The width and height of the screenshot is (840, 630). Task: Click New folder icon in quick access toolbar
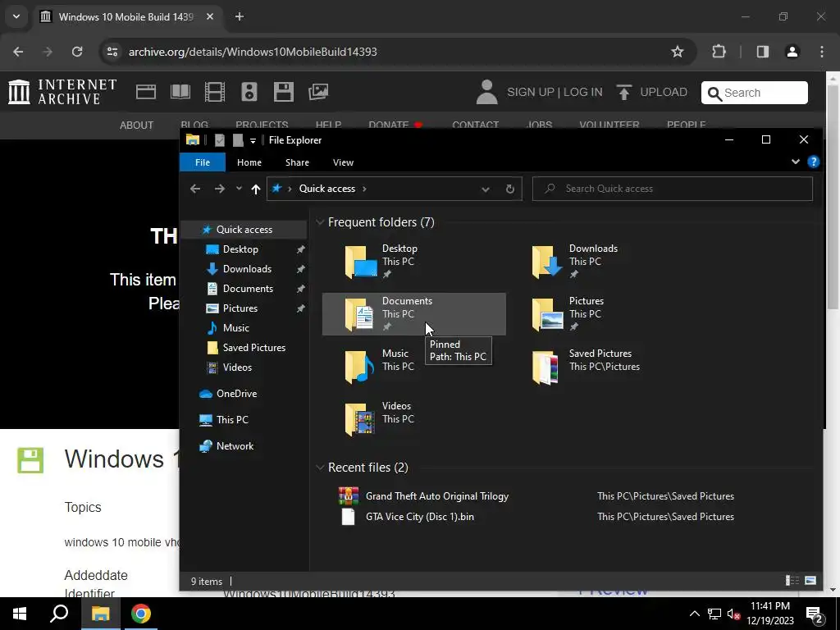pos(238,140)
